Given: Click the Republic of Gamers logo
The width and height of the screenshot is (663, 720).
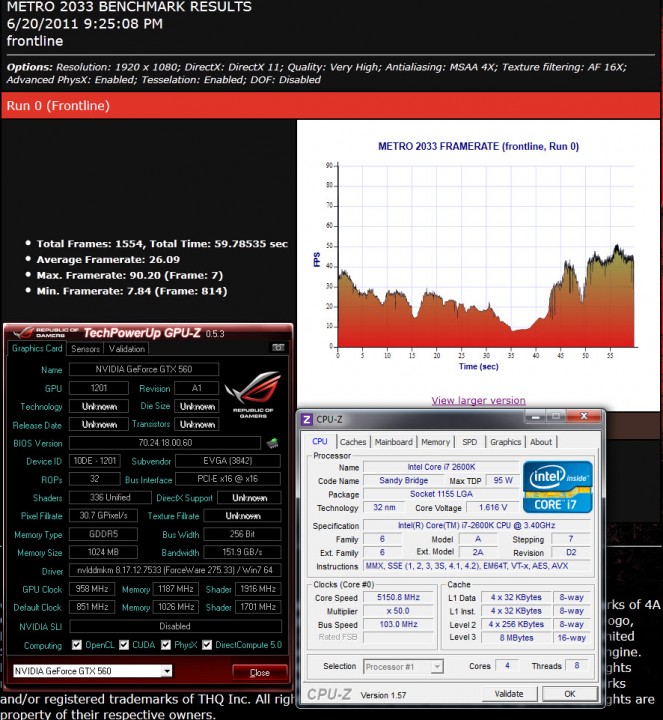Looking at the screenshot, I should (253, 394).
